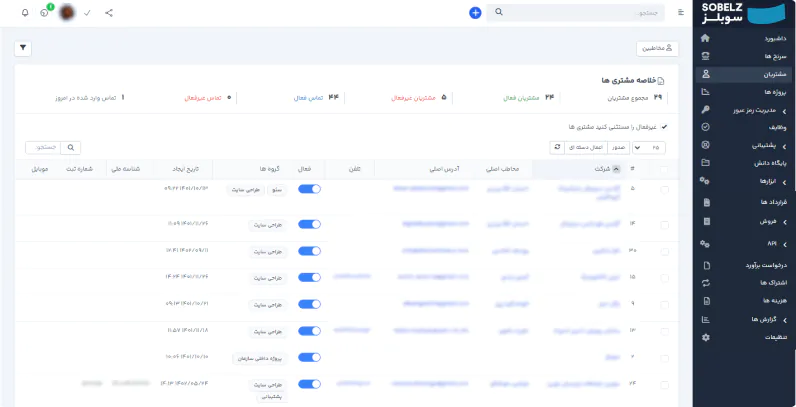Open قرارداد ها via its document icon
Screen dimensions: 796x407
[x=706, y=202]
